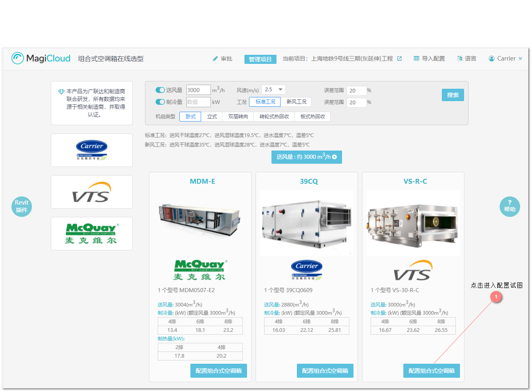Screen dimensions: 532x392
Task: Click the 搜索 button
Action: click(453, 95)
